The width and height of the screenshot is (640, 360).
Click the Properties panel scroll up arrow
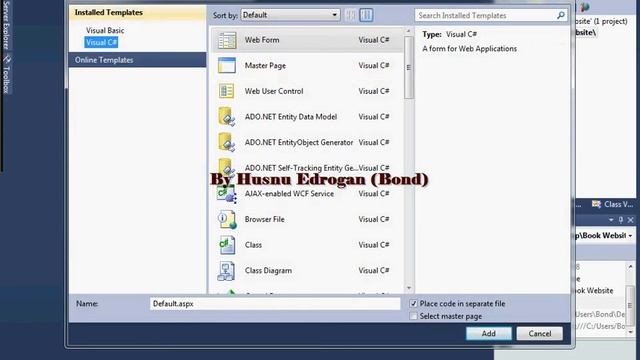(x=631, y=267)
